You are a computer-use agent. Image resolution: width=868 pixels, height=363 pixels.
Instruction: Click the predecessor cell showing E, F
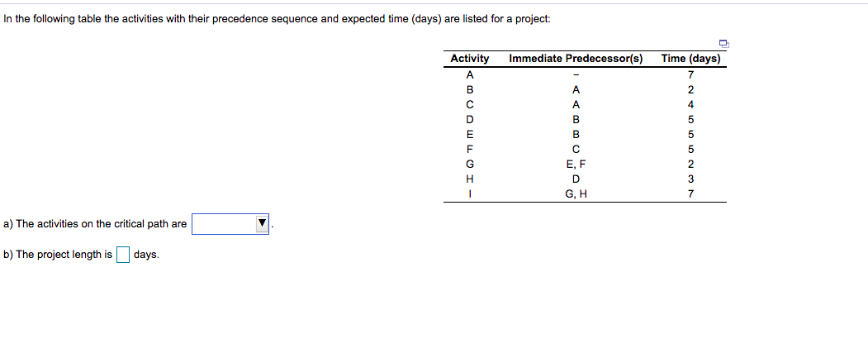coord(576,164)
